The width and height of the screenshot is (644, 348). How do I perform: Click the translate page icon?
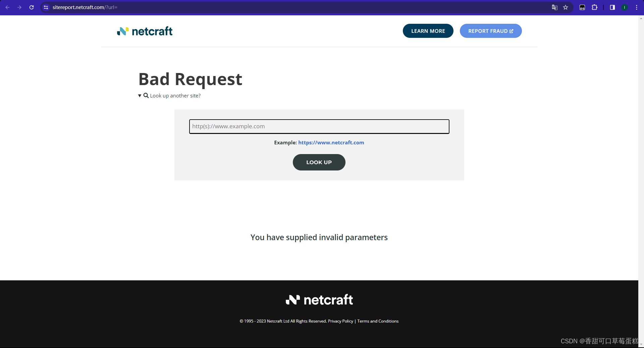(x=555, y=7)
